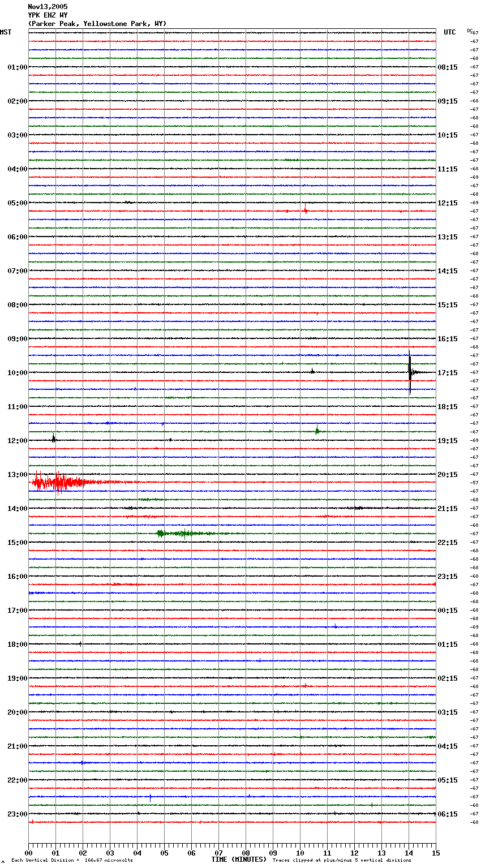Click the 00:15 UTC time label
Viewport: 481px width, 868px height.
(448, 611)
